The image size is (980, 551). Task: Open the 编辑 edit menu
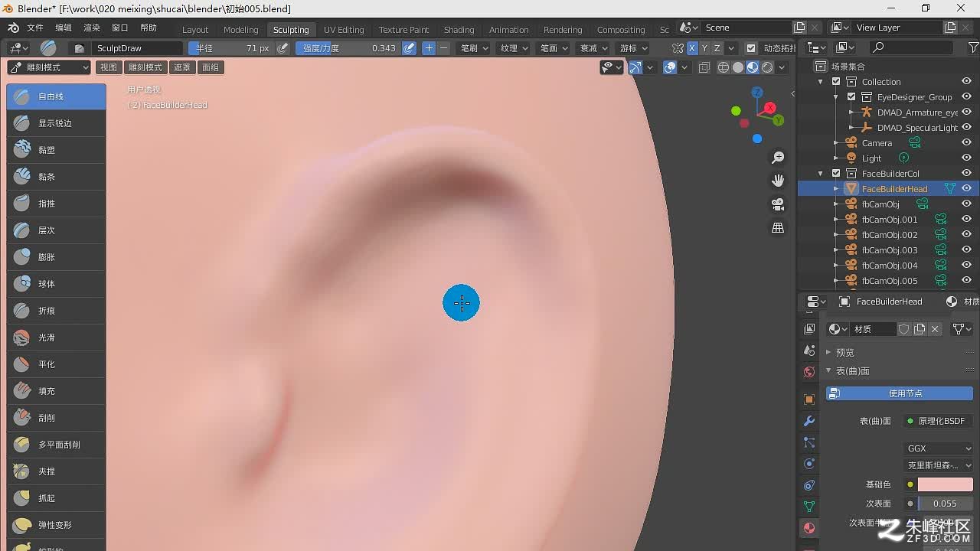point(64,28)
